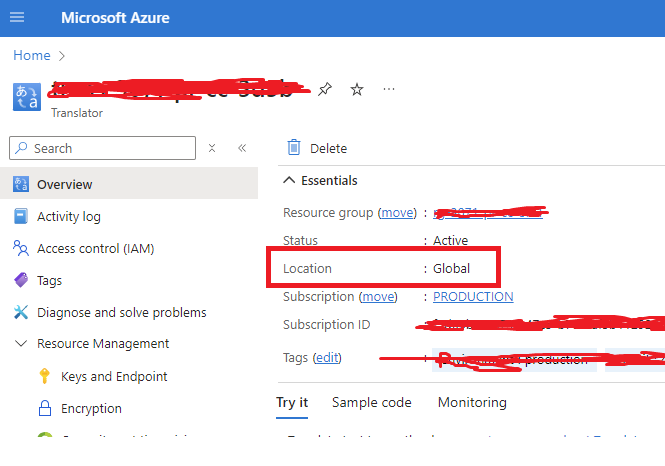Image resolution: width=665 pixels, height=466 pixels.
Task: Go to Tags in sidebar
Action: [49, 280]
